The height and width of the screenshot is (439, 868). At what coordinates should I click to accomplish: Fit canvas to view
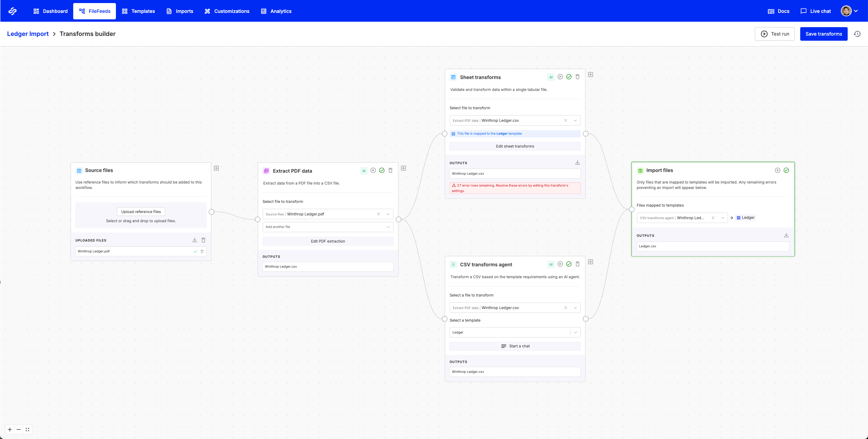[27, 430]
